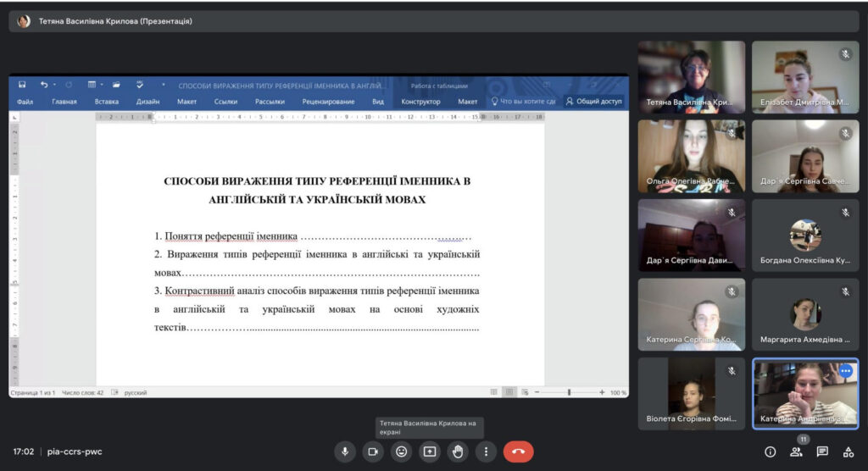Click the Число слов: 42 status

[82, 392]
